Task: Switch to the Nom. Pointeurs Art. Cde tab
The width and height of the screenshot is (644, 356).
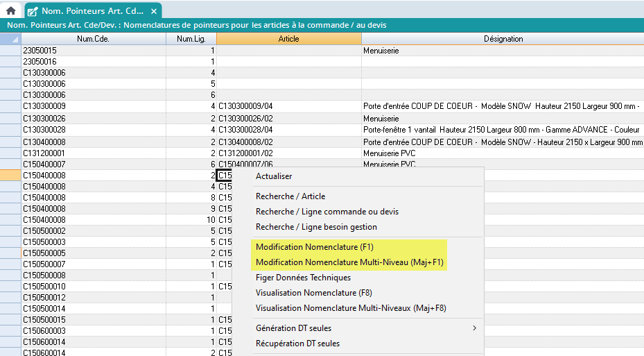Action: tap(92, 11)
